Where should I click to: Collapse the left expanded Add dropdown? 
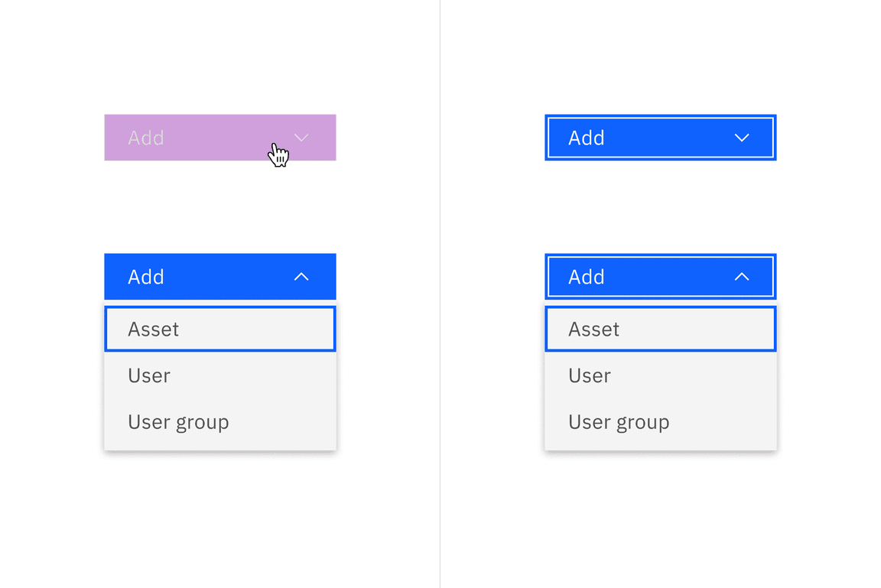pyautogui.click(x=219, y=276)
